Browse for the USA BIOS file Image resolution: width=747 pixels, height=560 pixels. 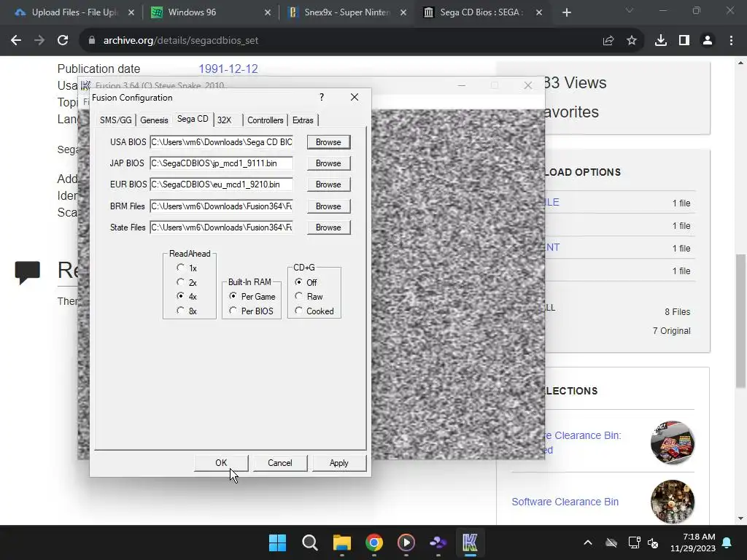[328, 142]
